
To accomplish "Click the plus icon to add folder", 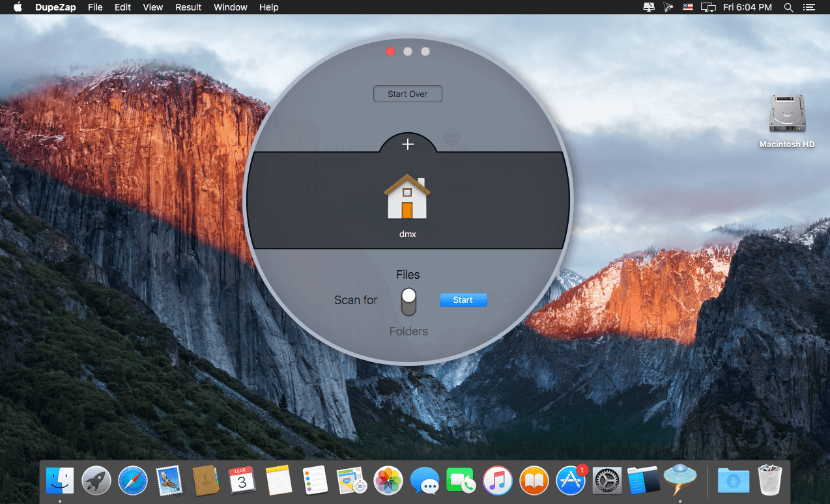I will [x=408, y=144].
